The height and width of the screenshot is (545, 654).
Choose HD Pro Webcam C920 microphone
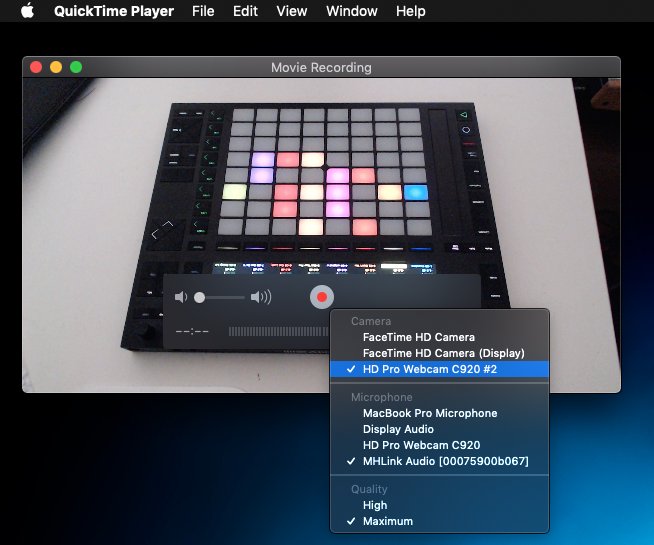coord(440,445)
